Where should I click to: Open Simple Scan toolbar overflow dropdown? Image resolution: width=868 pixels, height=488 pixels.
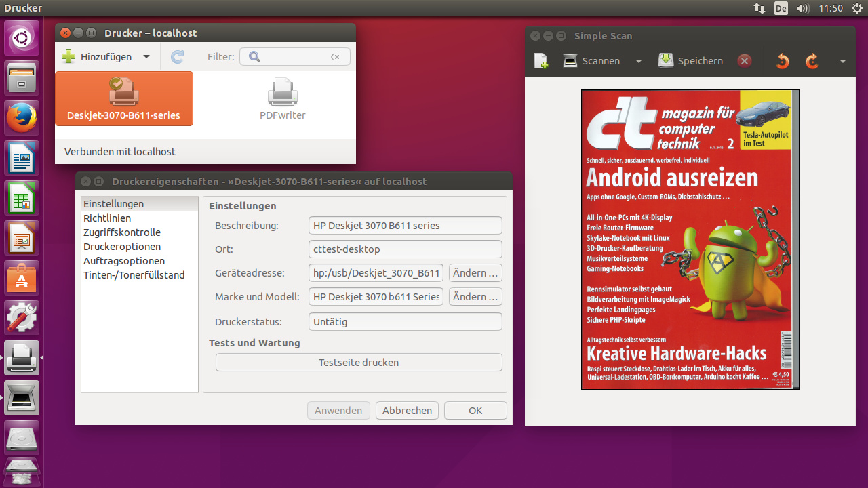pos(843,61)
